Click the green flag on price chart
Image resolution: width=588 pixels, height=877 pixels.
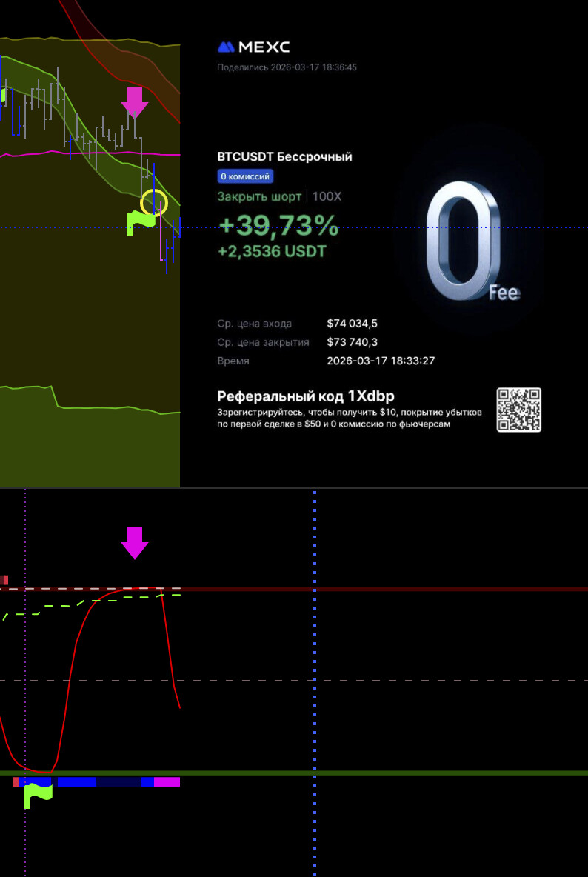[x=142, y=223]
